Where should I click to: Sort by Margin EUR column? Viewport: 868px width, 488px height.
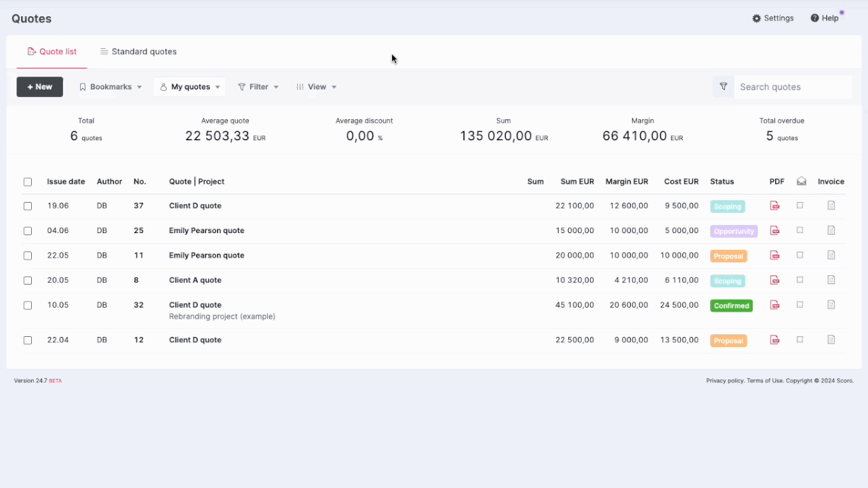coord(627,182)
